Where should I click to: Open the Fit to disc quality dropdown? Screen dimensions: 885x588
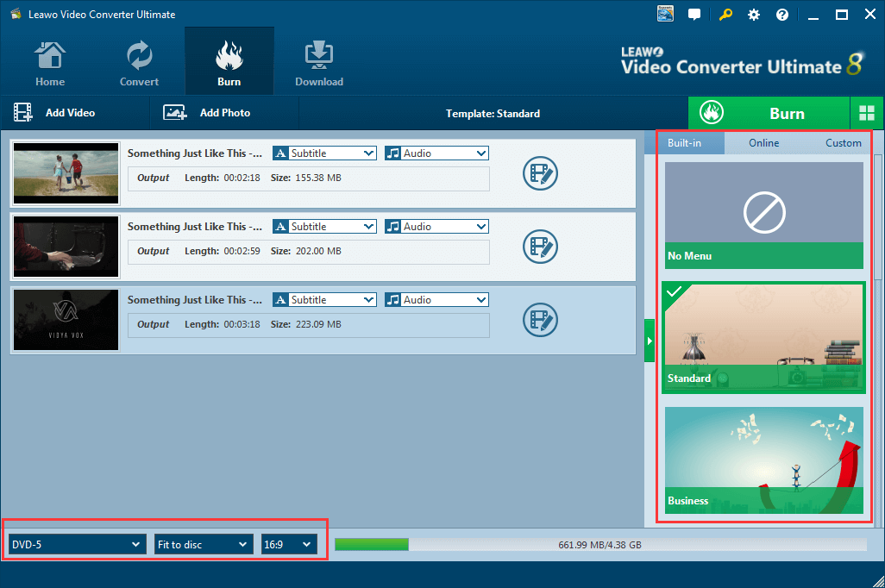point(204,545)
